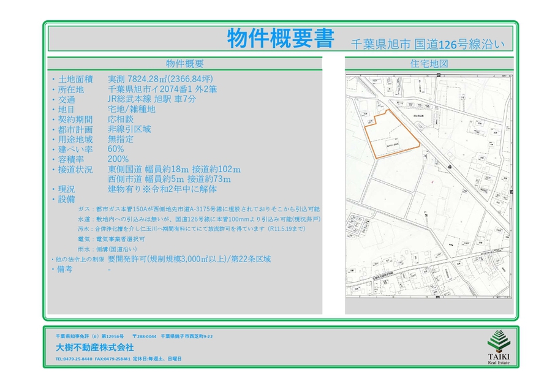Screen dimensions: 555x392
Task: Select the orange-outlined property lot on the map
Action: tap(392, 134)
